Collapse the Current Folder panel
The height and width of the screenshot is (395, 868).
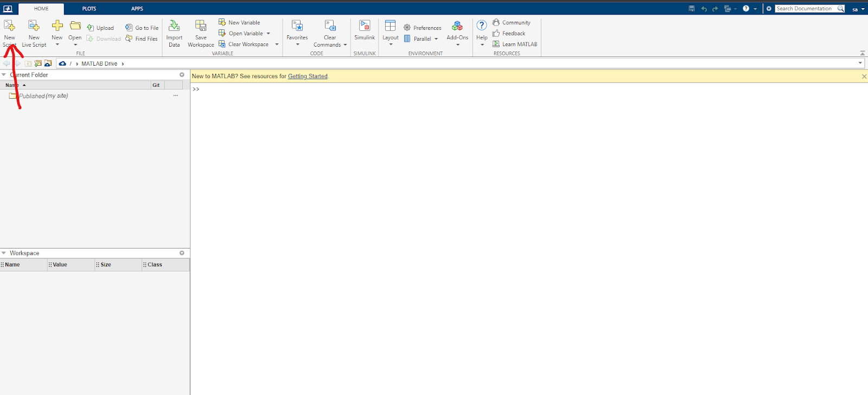4,75
